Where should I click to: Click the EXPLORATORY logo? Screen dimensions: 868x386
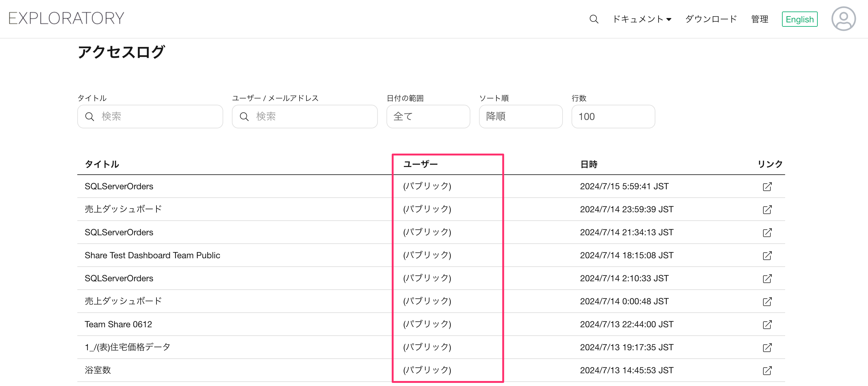(66, 18)
